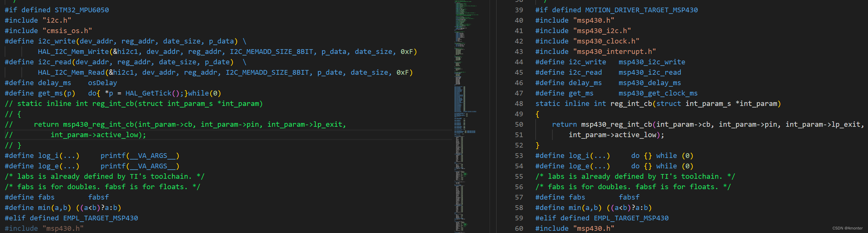Screen dimensions: 868x233
Task: Click opening brace on line 49
Action: tap(537, 114)
